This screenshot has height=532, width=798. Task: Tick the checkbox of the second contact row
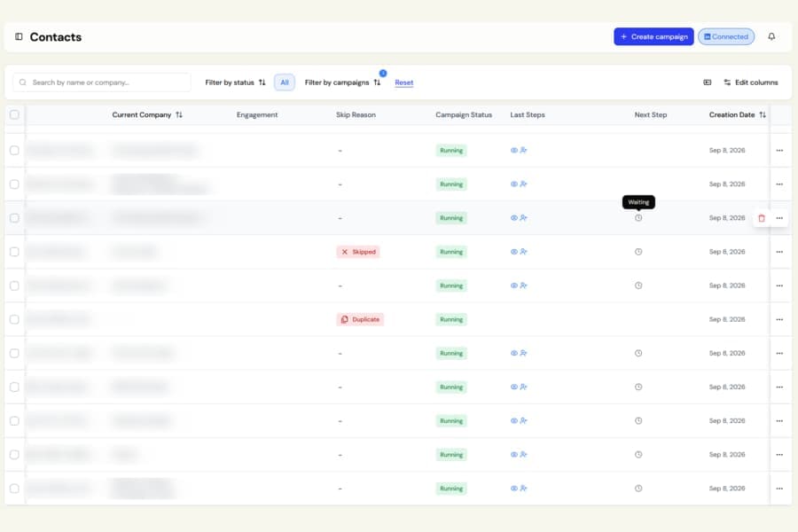[x=14, y=184]
